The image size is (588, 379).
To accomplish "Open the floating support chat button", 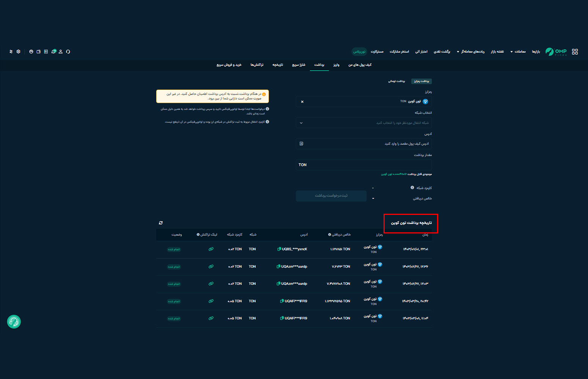I will (x=14, y=322).
